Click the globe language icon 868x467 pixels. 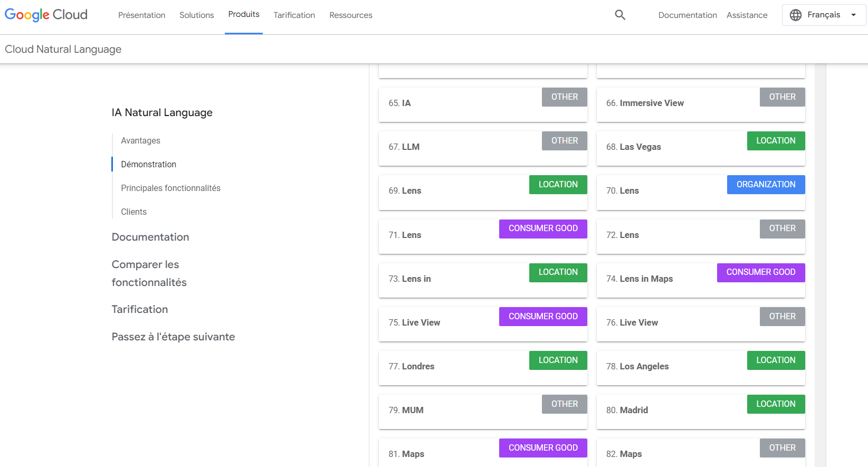(796, 15)
